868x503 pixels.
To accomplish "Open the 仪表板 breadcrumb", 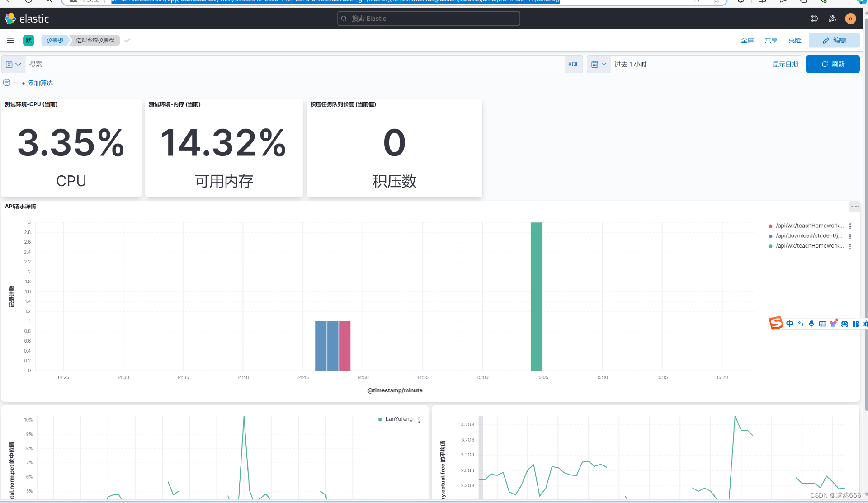I will tap(54, 40).
